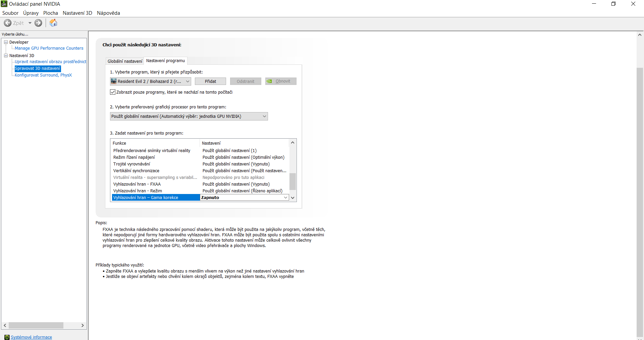Click the System information icon at bottom
This screenshot has width=644, height=340.
pyautogui.click(x=7, y=337)
